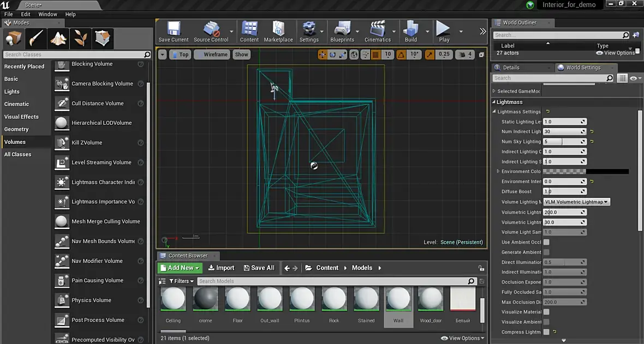Click the Source Control toolbar icon
The image size is (644, 344).
click(x=211, y=32)
